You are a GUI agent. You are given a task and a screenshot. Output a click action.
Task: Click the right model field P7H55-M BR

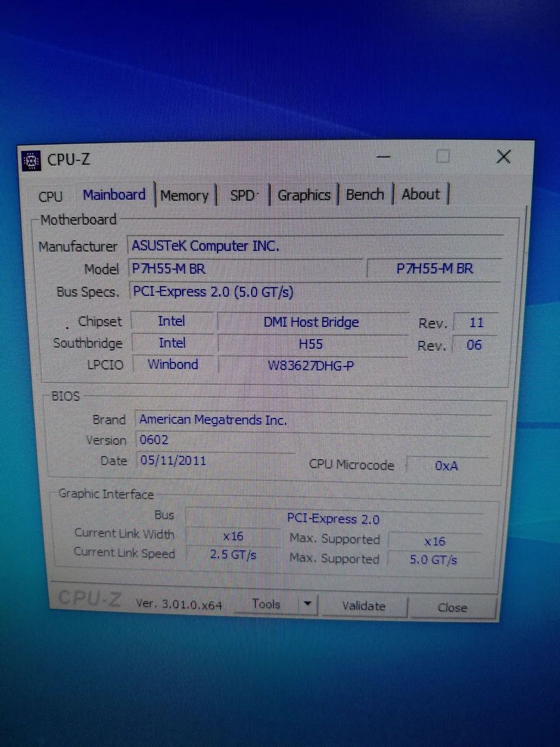(435, 268)
